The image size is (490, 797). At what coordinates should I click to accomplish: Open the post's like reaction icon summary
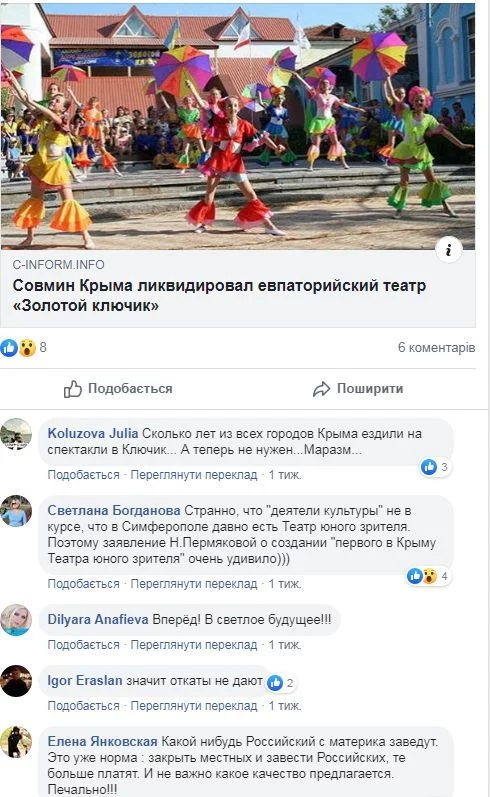9,348
